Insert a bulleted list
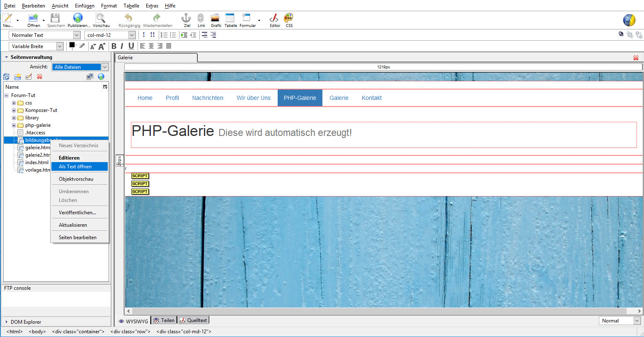 coord(173,35)
